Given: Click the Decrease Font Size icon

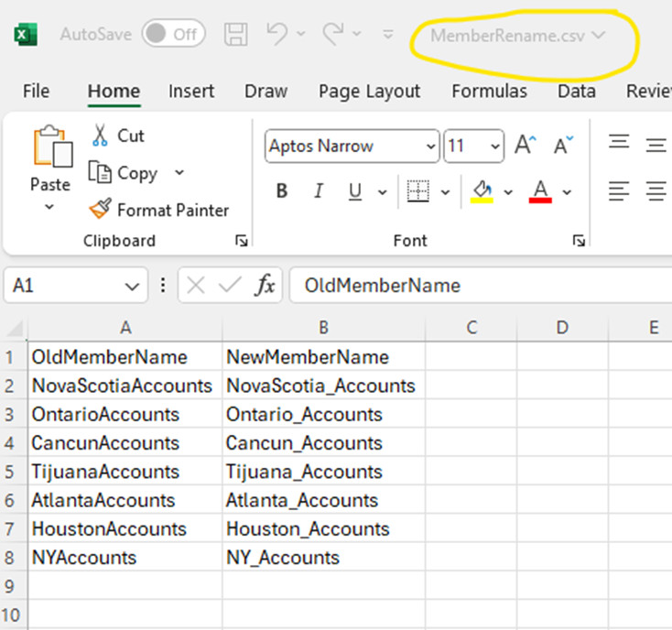Looking at the screenshot, I should [x=563, y=145].
